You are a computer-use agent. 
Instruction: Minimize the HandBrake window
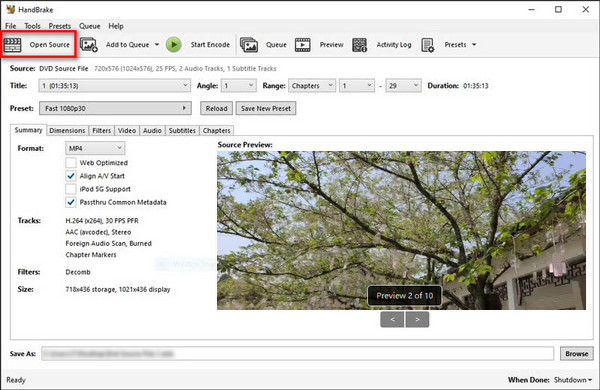pos(532,10)
